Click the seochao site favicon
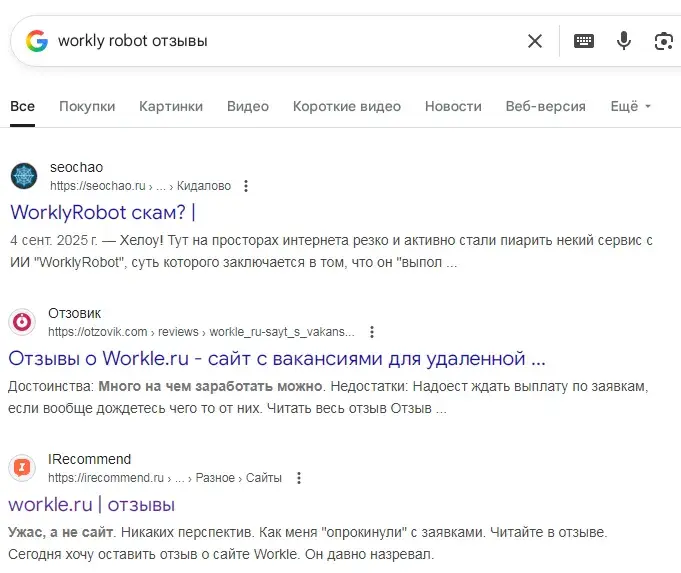Screen dimensions: 681x573 point(24,176)
